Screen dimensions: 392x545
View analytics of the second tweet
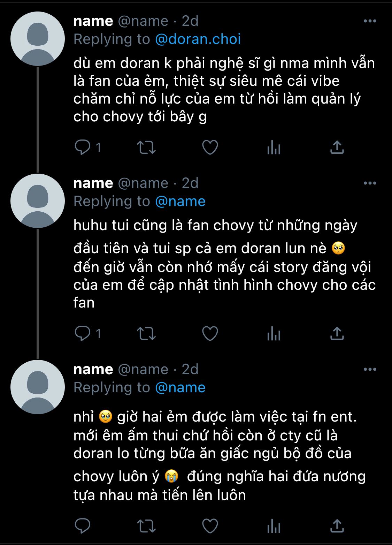pos(274,334)
